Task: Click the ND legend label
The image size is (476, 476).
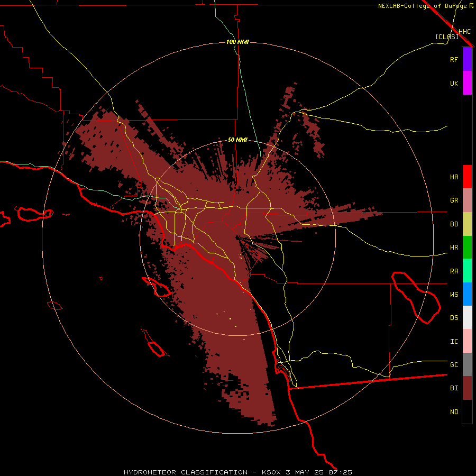Action: (x=454, y=412)
